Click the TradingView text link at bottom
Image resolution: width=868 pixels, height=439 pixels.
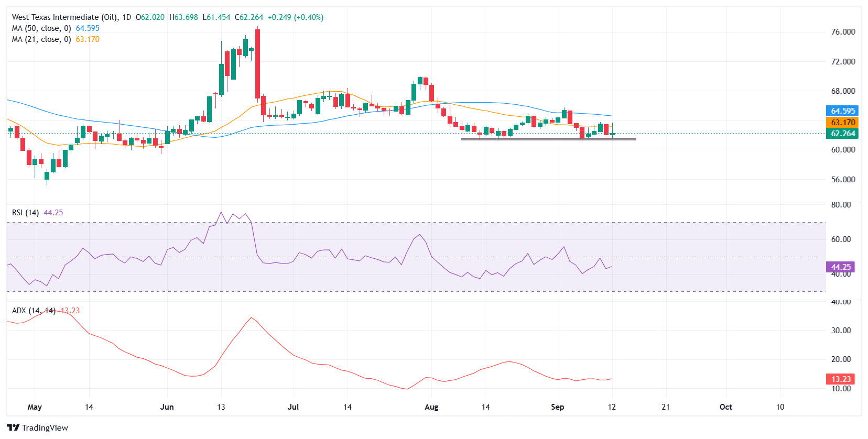45,427
